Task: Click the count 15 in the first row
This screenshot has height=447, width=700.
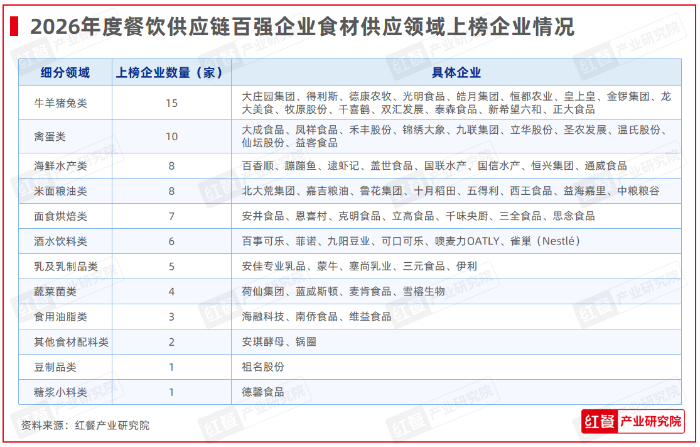Action: pos(170,103)
